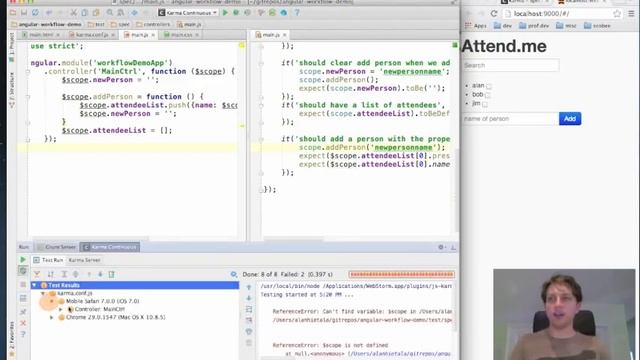
Task: Expand the Chrome 29.0.1547 node
Action: (52, 317)
